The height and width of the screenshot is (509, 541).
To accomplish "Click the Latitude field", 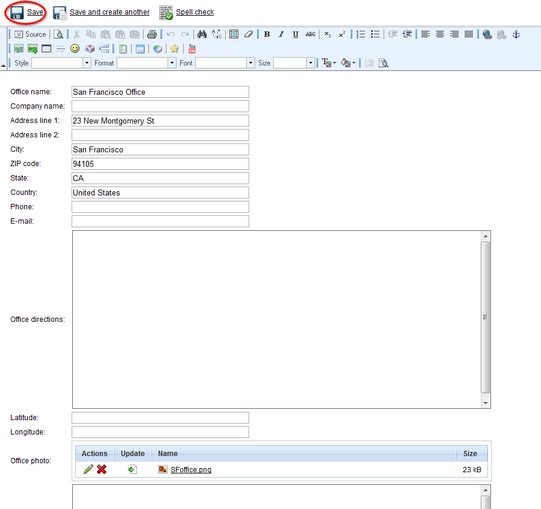I will [160, 418].
